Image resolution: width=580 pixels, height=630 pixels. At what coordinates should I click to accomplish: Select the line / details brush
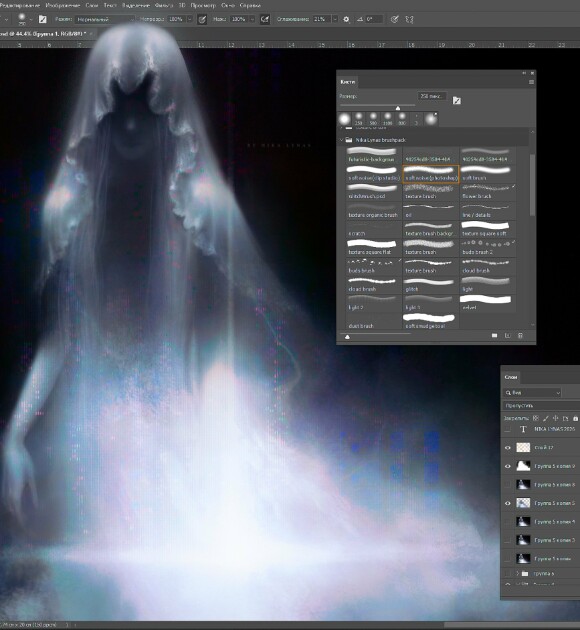(x=487, y=211)
